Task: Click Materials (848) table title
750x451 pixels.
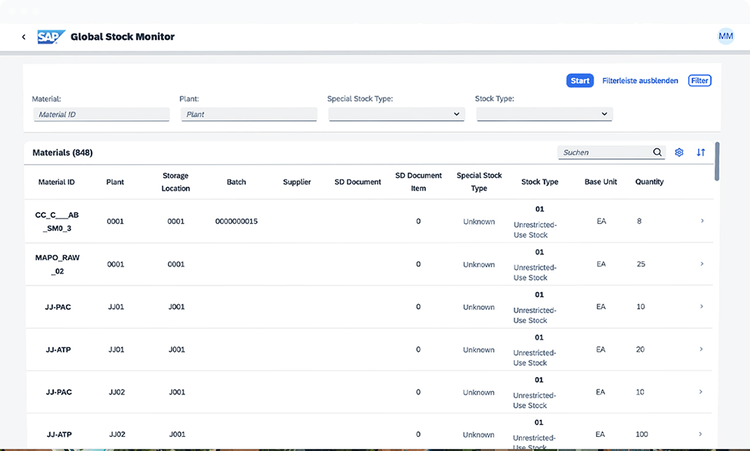Action: click(63, 153)
